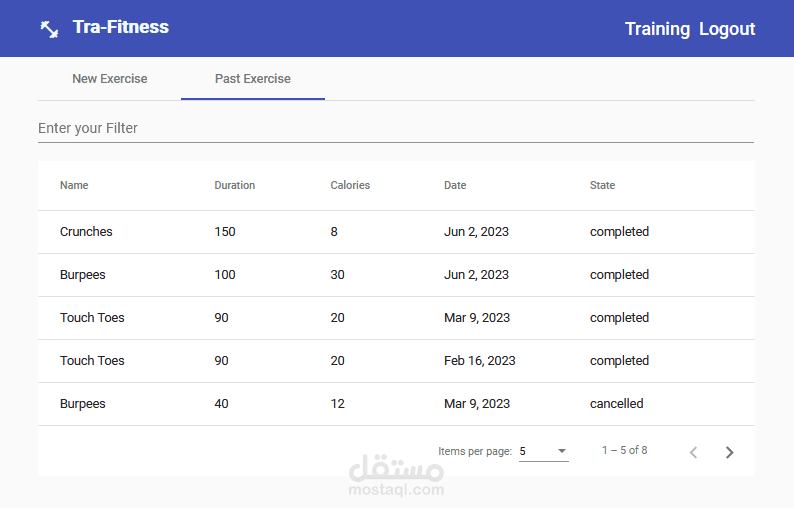Click the Date column header

point(455,185)
